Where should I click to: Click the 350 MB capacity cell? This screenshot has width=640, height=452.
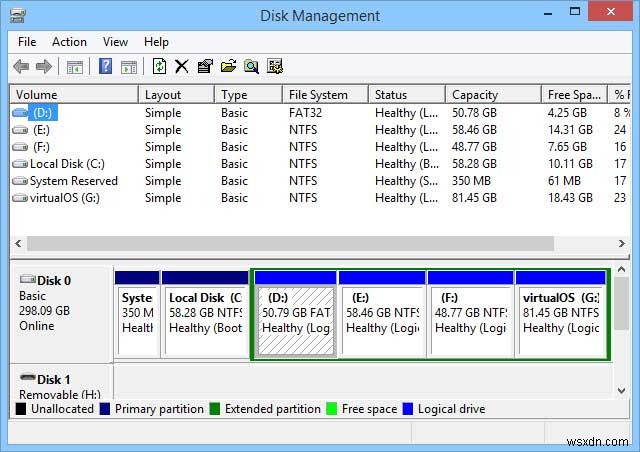pos(471,181)
